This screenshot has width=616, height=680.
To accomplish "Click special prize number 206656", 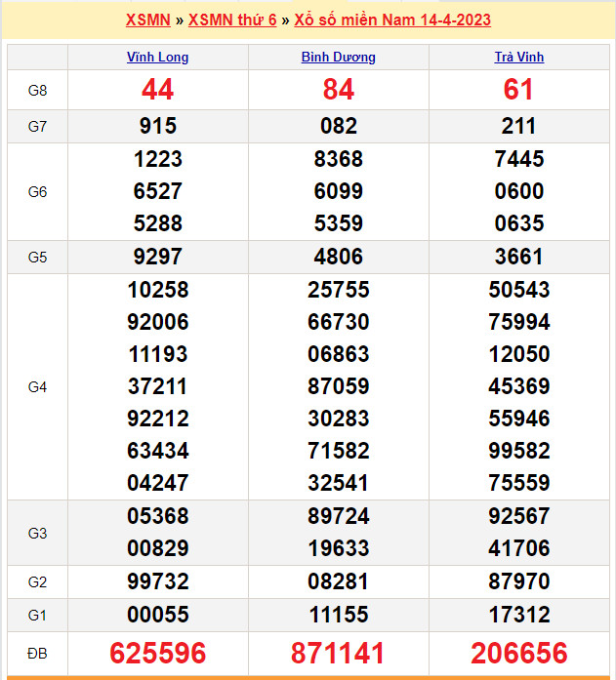I will [518, 653].
